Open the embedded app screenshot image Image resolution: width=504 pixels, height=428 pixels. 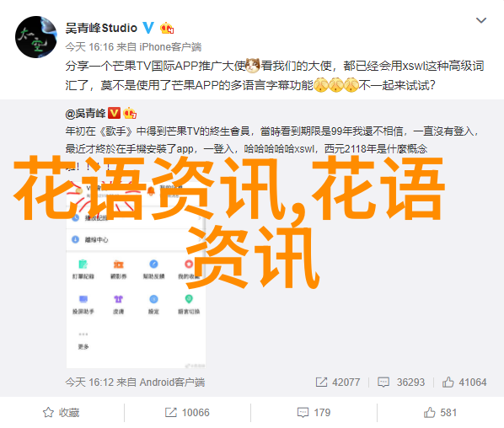pyautogui.click(x=136, y=264)
